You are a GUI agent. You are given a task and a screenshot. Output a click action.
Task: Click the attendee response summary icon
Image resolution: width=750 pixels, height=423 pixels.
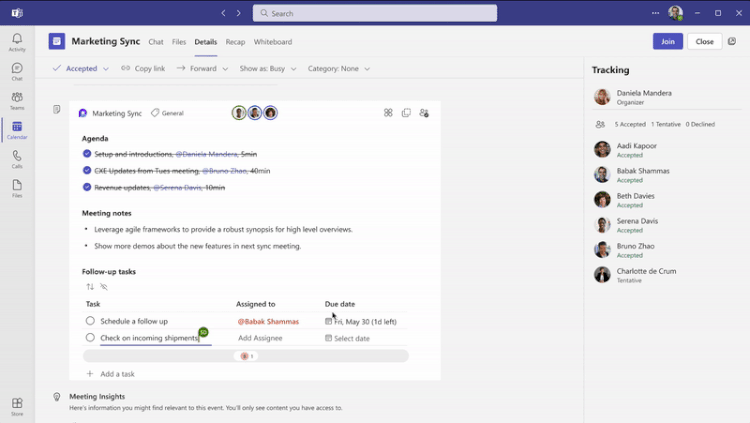click(x=600, y=124)
